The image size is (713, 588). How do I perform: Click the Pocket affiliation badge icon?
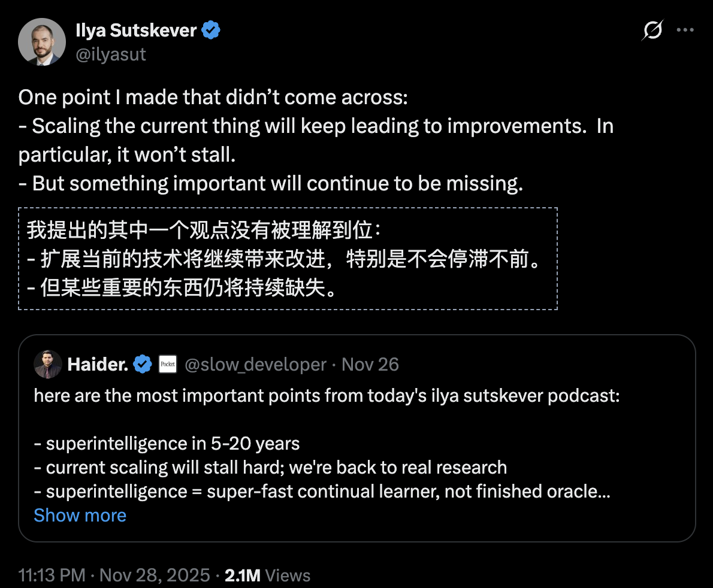[x=167, y=364]
